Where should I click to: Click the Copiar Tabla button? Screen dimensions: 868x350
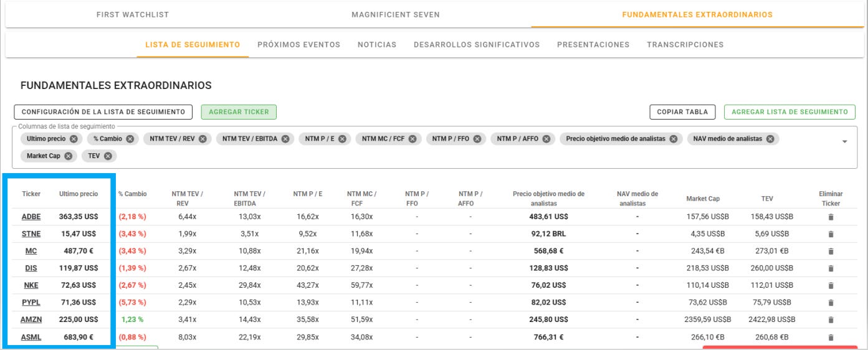pos(683,112)
